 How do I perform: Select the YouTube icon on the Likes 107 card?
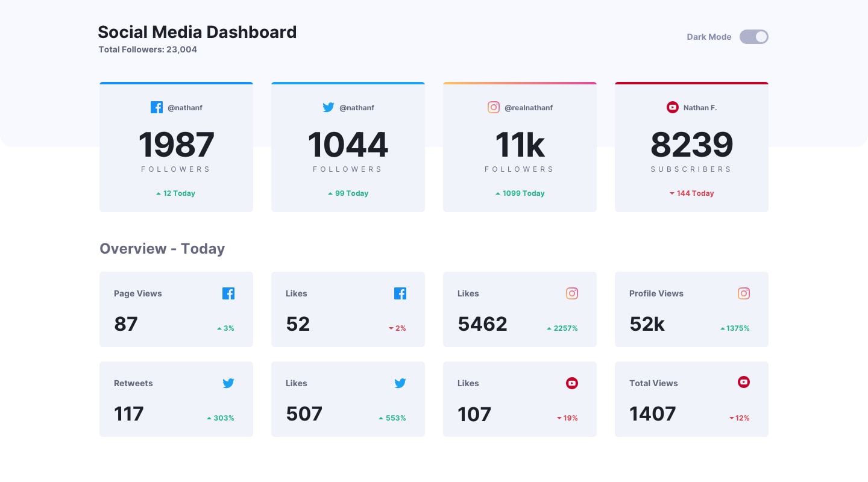572,383
